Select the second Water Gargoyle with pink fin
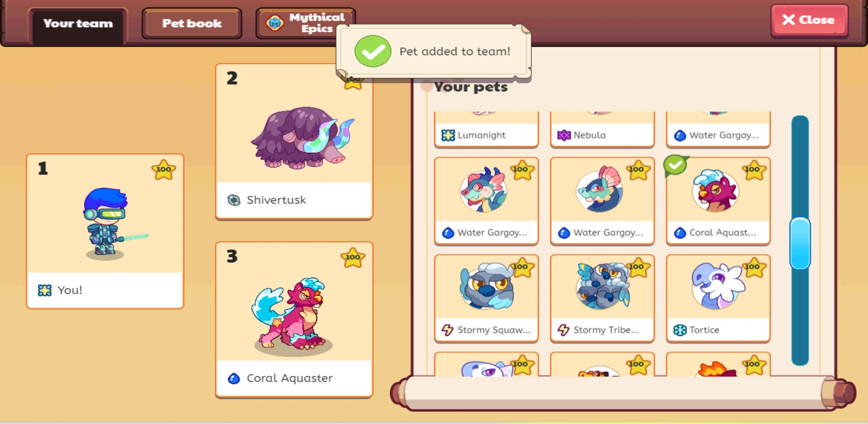This screenshot has height=424, width=868. click(602, 201)
